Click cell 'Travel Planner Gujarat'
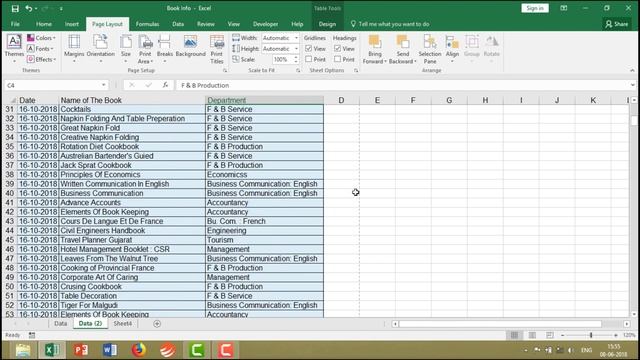 tap(131, 240)
